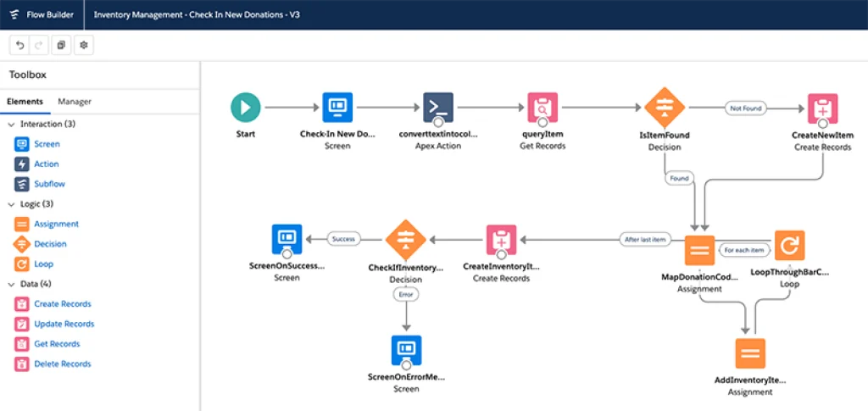
Task: Click the copy elements toolbar icon
Action: pyautogui.click(x=62, y=45)
